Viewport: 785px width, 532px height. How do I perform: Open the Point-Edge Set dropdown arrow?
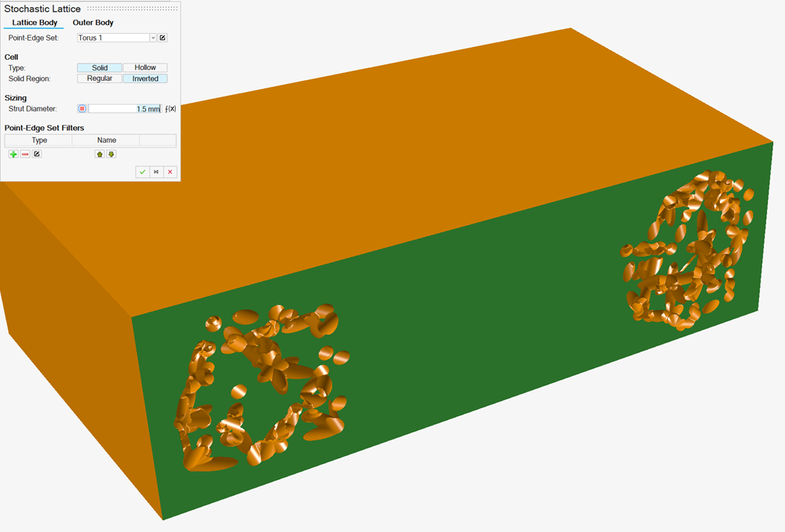[153, 38]
